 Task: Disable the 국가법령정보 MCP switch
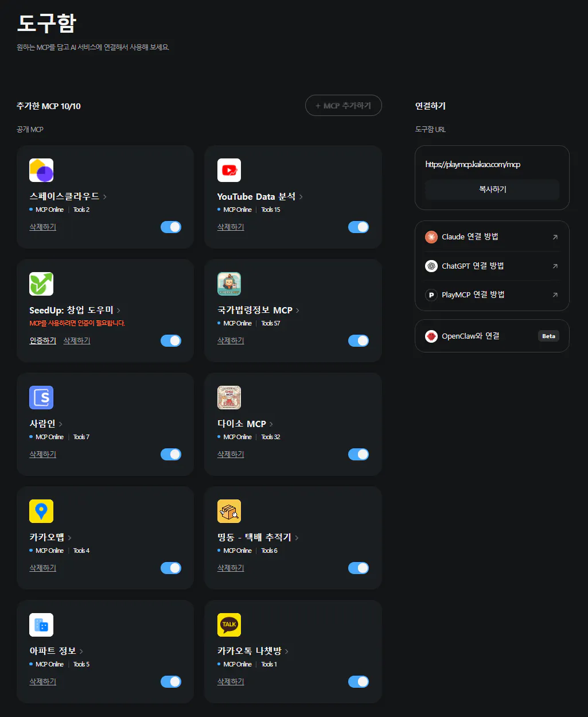359,340
